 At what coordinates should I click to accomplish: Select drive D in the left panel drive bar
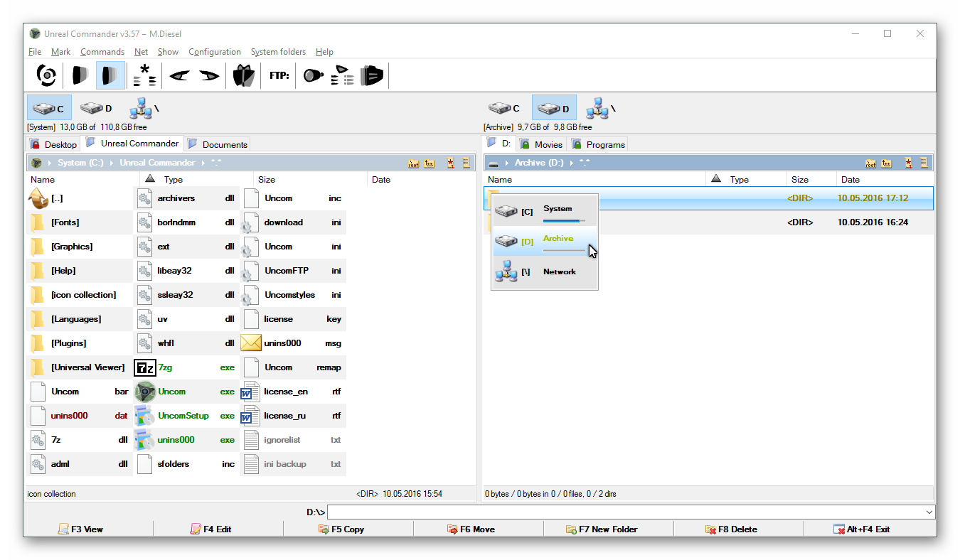(x=96, y=108)
